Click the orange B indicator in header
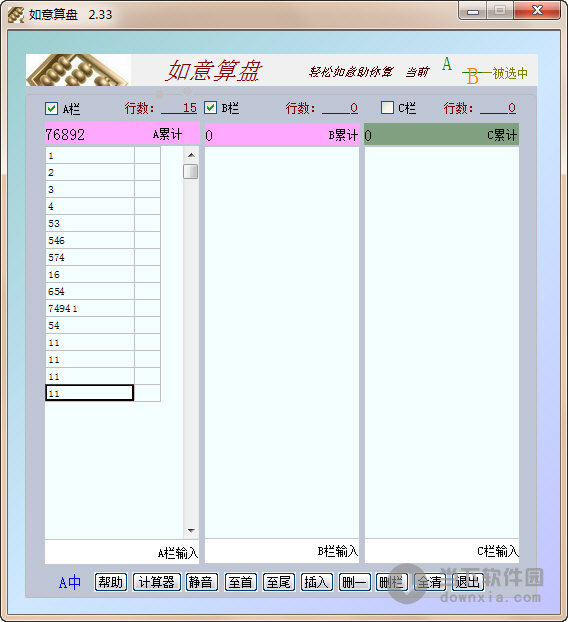Viewport: 568px width, 622px height. [x=472, y=76]
